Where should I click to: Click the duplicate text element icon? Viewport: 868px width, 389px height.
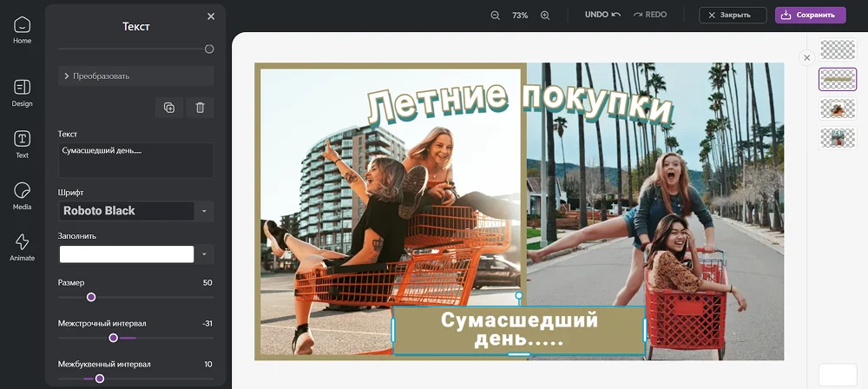[169, 108]
